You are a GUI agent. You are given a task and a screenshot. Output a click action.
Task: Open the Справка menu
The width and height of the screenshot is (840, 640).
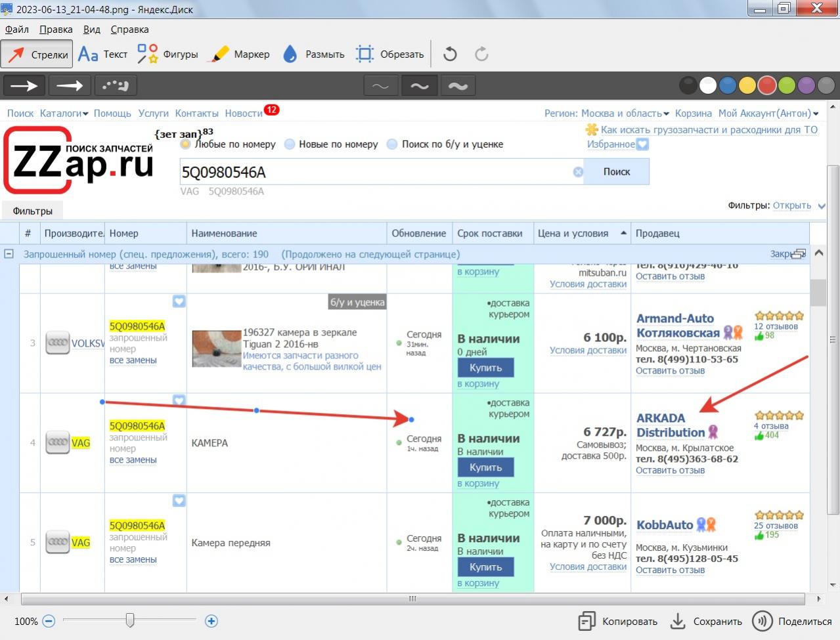click(129, 30)
